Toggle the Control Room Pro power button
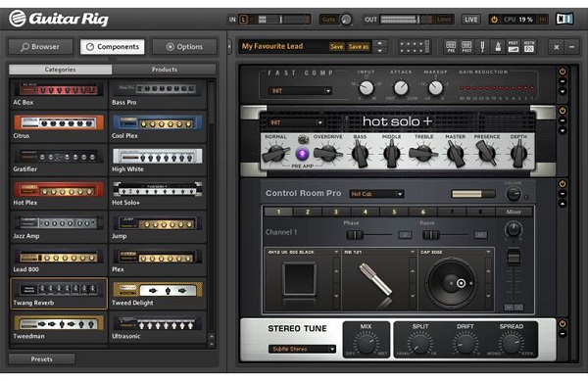Viewport: 588px width, 381px height. (563, 183)
